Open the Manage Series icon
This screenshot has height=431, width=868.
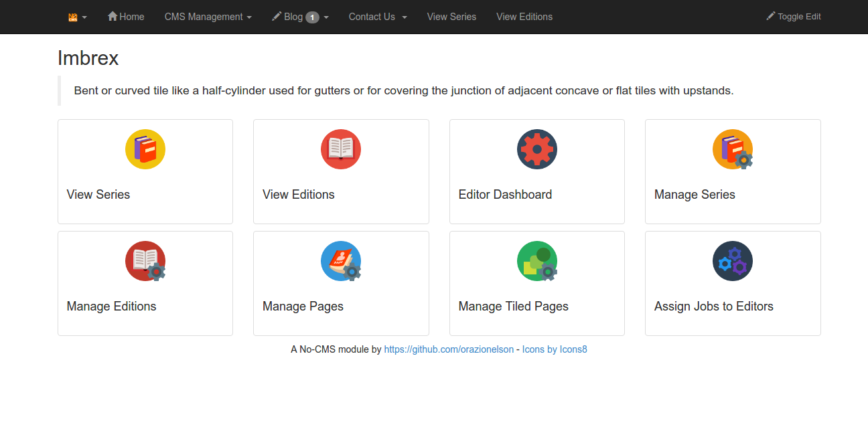(x=732, y=149)
